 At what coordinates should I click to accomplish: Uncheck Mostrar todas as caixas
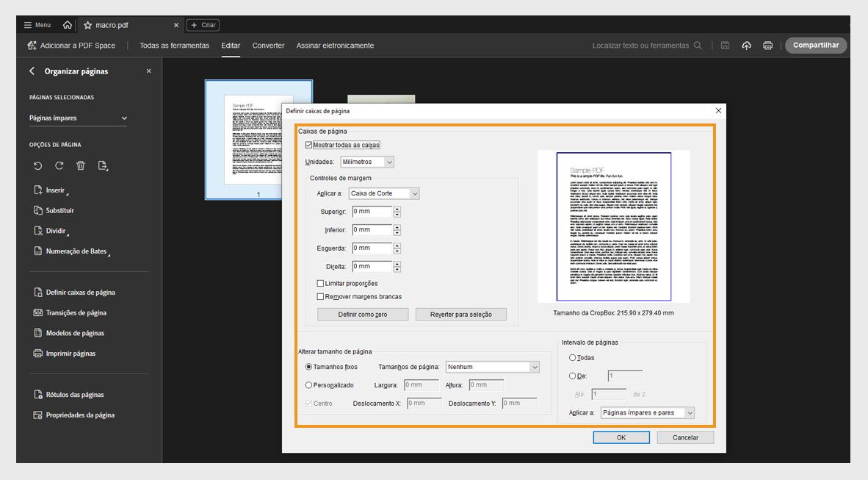point(309,146)
